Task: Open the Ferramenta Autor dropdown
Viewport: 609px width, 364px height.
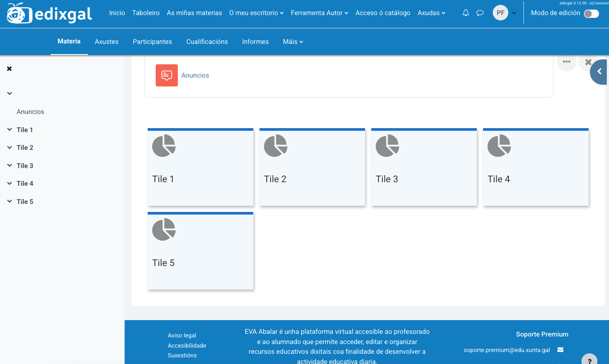Action: pyautogui.click(x=319, y=13)
